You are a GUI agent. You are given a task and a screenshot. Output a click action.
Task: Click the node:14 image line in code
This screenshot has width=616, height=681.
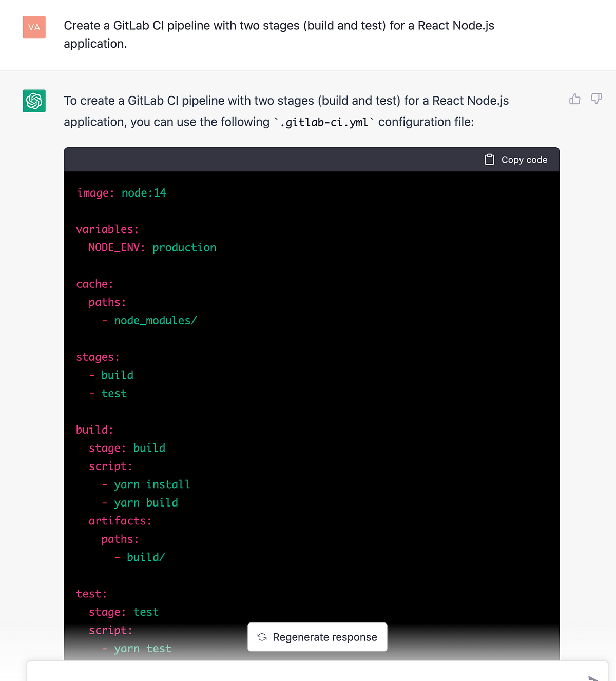pyautogui.click(x=121, y=192)
